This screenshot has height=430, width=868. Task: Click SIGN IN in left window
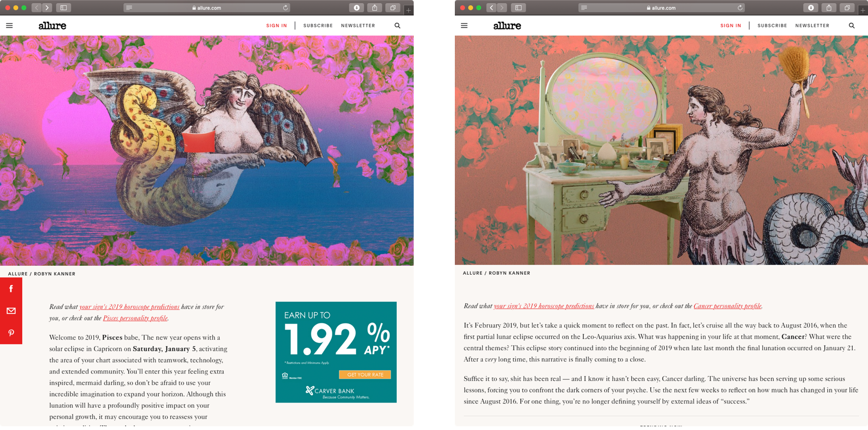[276, 25]
